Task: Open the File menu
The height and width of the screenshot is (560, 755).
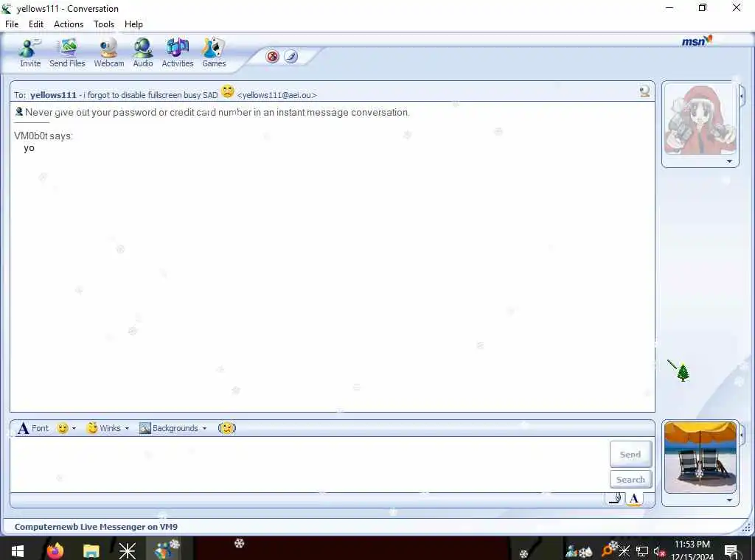Action: pos(12,24)
